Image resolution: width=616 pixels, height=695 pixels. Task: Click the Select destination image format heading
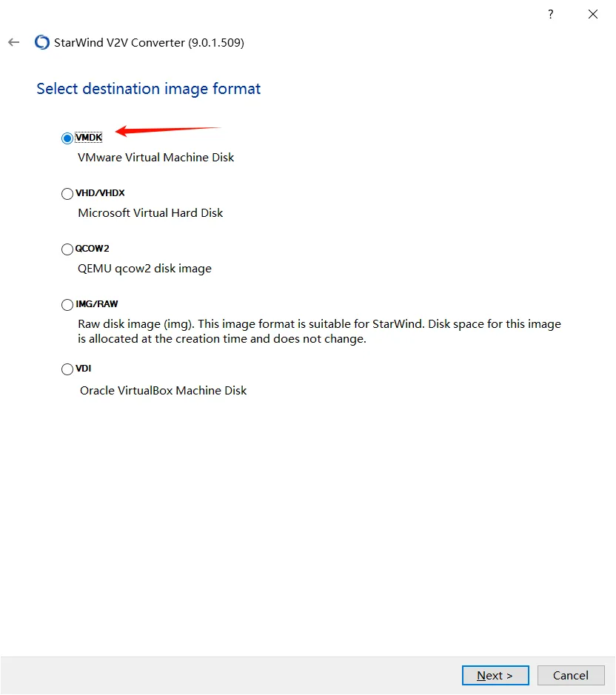tap(148, 89)
